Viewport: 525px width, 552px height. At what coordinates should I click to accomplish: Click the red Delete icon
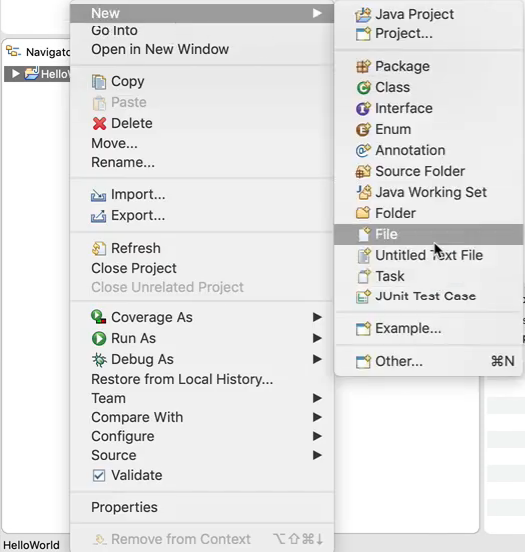(99, 124)
